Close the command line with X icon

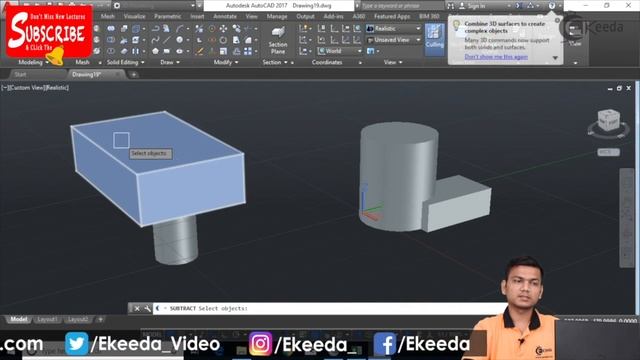pos(137,309)
